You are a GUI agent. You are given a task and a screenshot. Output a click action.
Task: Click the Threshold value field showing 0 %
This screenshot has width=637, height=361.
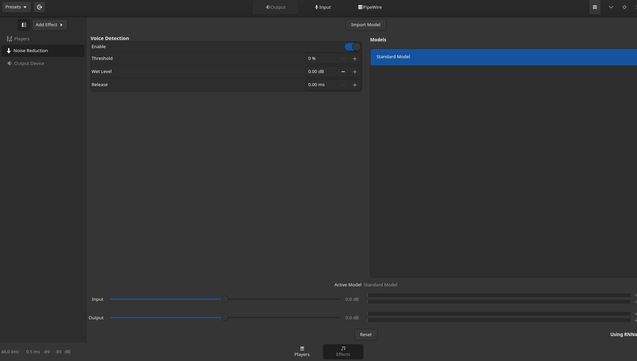[x=321, y=58]
